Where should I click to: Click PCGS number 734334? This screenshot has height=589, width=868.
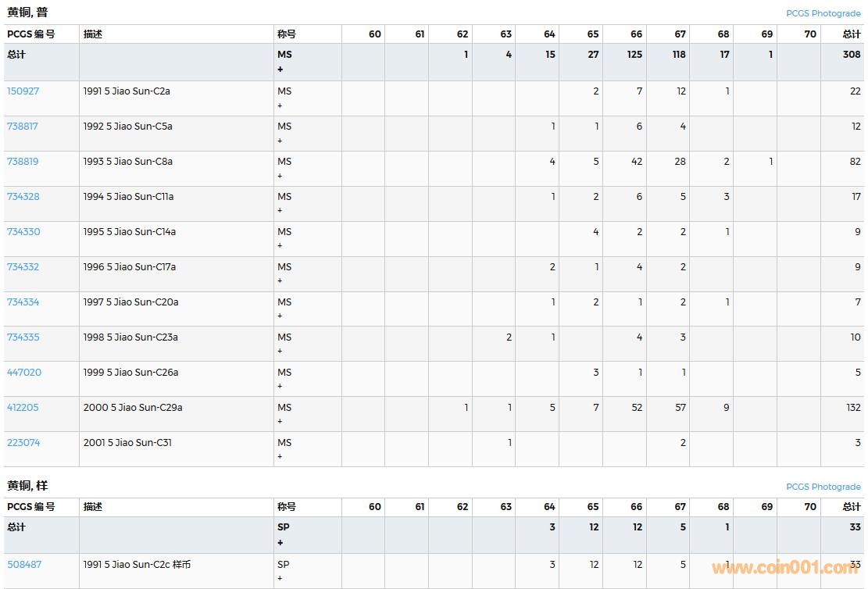[x=23, y=302]
